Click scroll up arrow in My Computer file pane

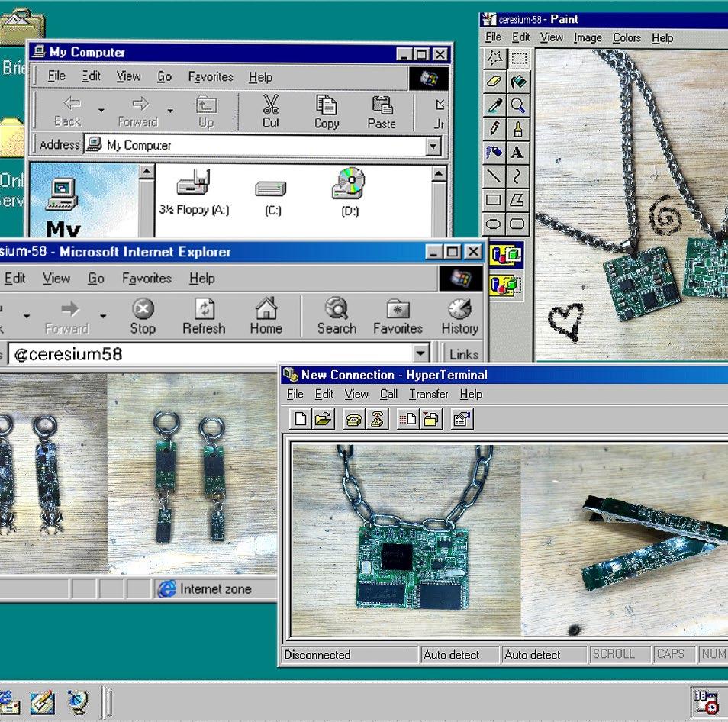coord(439,174)
